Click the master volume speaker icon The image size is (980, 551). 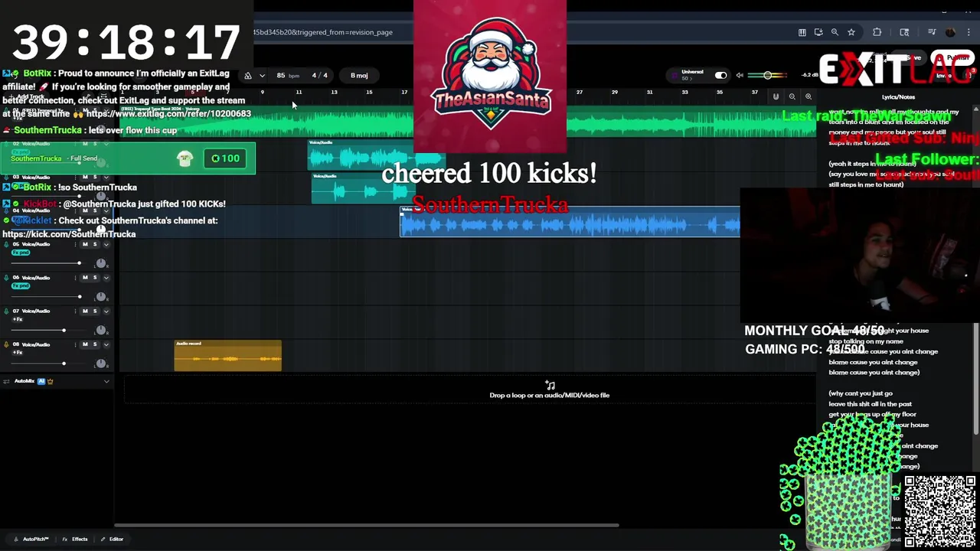(740, 75)
